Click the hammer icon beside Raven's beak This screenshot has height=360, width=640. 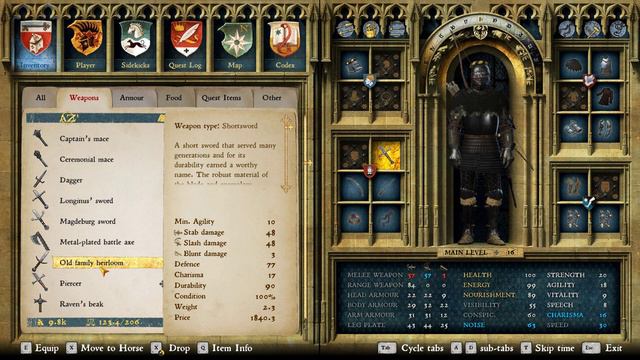[x=40, y=303]
